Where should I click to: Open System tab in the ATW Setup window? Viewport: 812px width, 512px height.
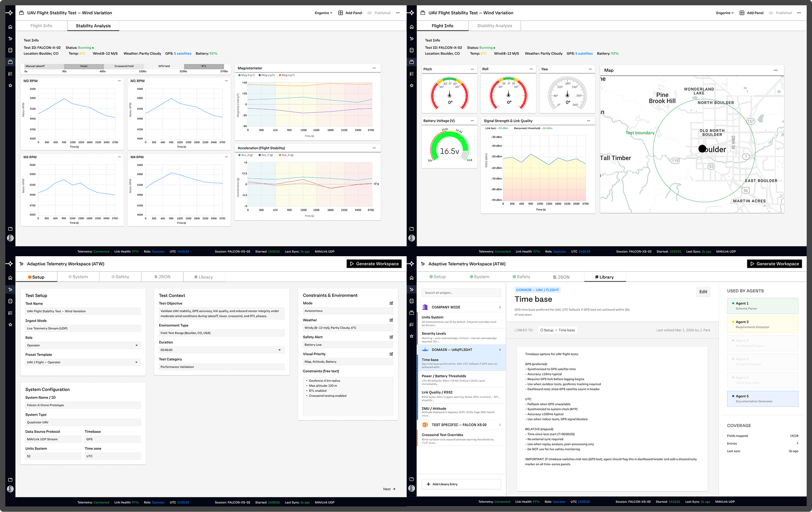(78, 277)
